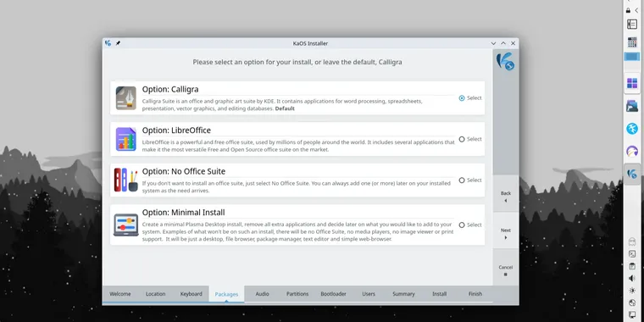Click the 'Option: Minimal Install' heading
Viewport: 644px width, 322px height.
[184, 213]
